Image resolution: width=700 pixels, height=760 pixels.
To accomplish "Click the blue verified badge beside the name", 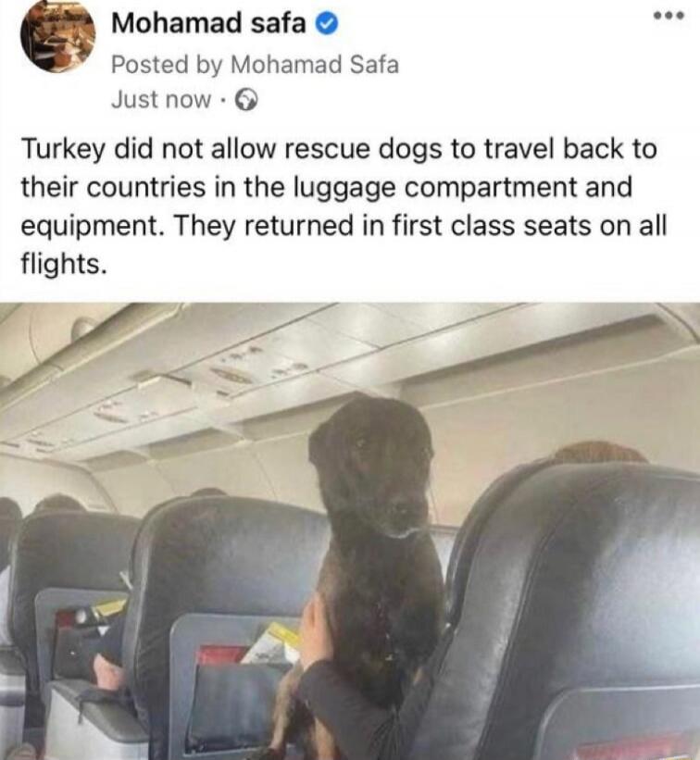I will click(327, 24).
